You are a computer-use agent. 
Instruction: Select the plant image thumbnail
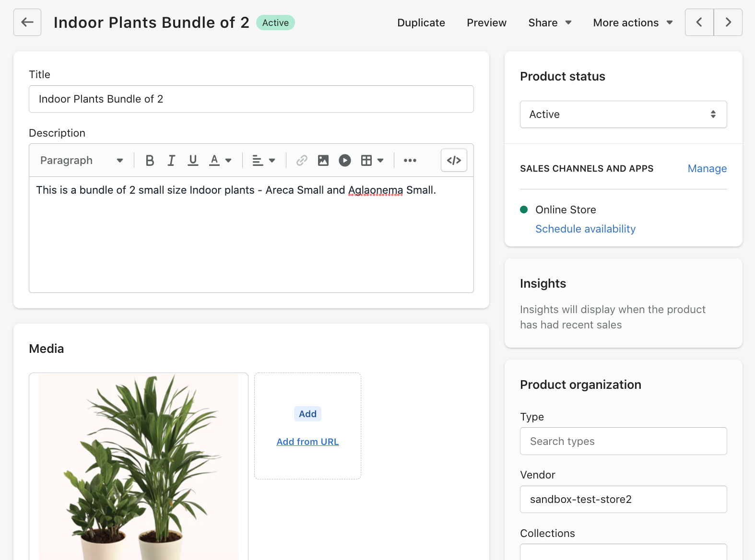tap(139, 467)
